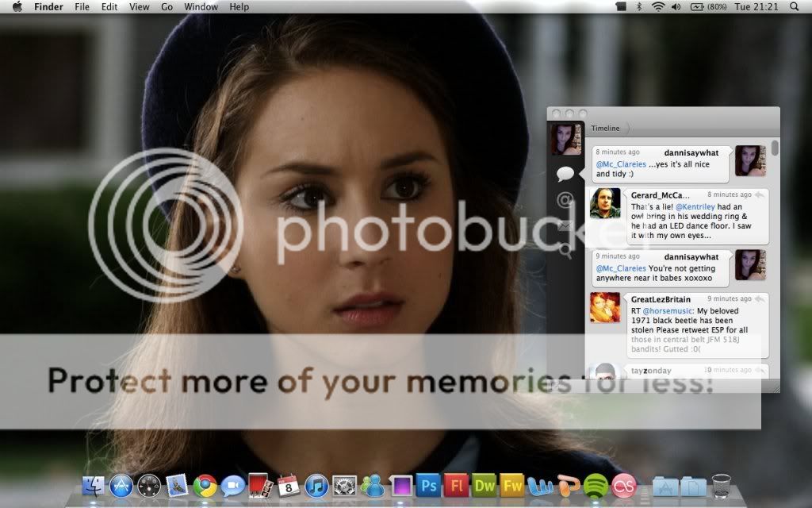
Task: Click Gerard_McCa's profile picture thumbnail
Action: pyautogui.click(x=604, y=203)
